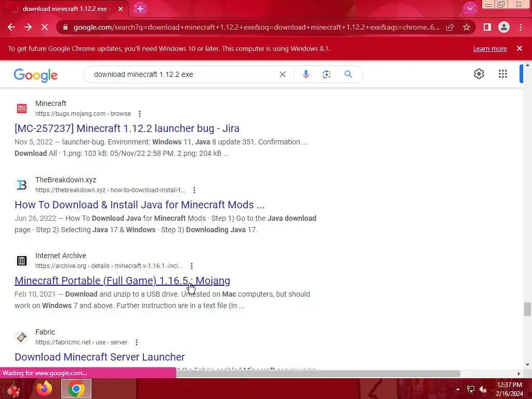Open Google quick settings gear
Screen dimensions: 532x399
(478, 74)
